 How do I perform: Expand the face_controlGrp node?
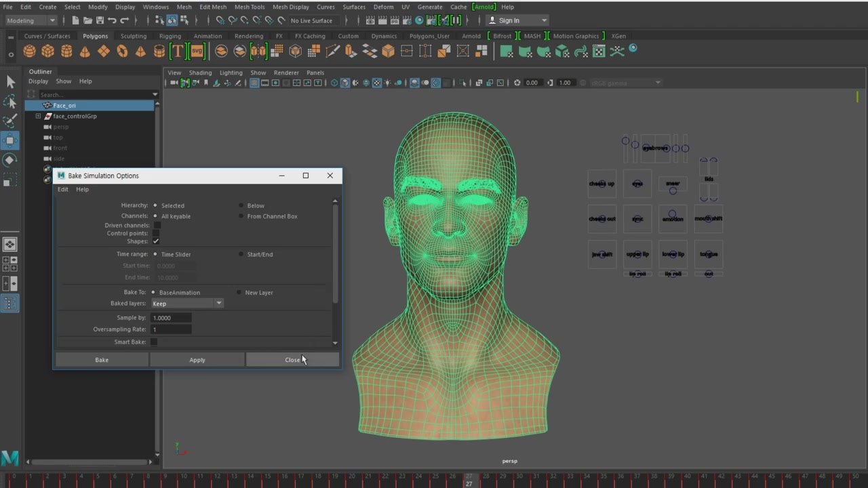tap(38, 116)
